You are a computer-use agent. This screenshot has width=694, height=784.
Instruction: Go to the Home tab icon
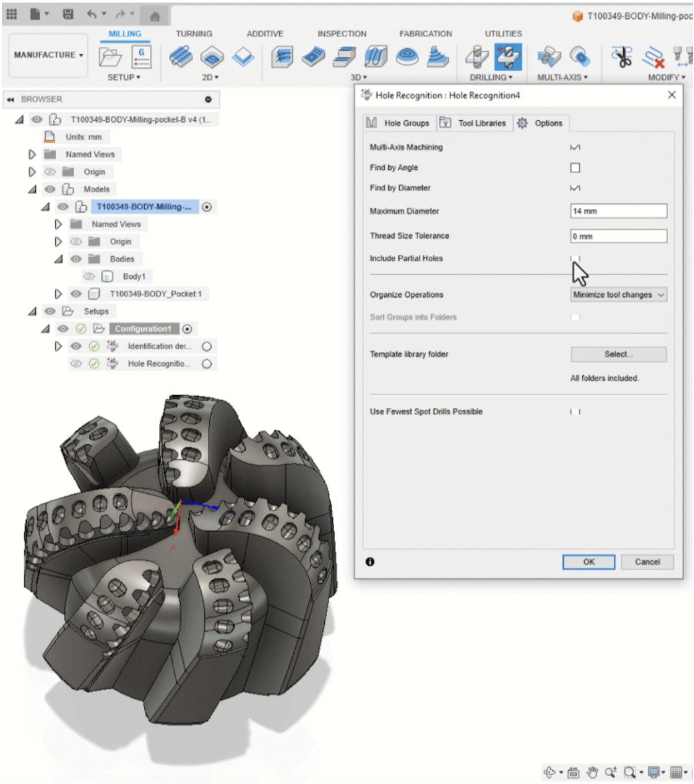pyautogui.click(x=154, y=16)
